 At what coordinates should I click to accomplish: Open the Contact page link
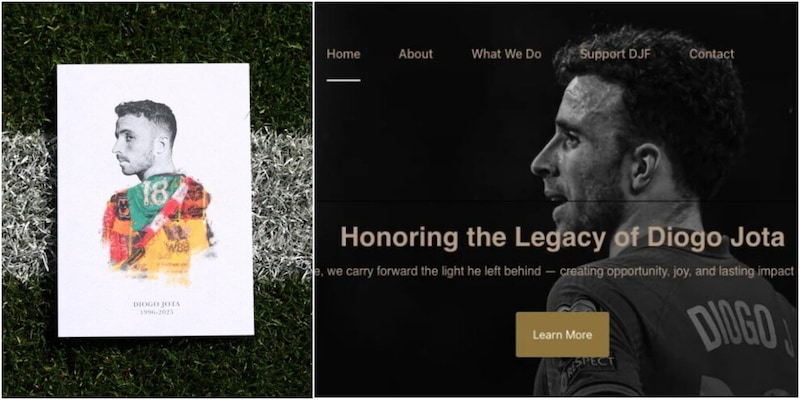[x=712, y=54]
